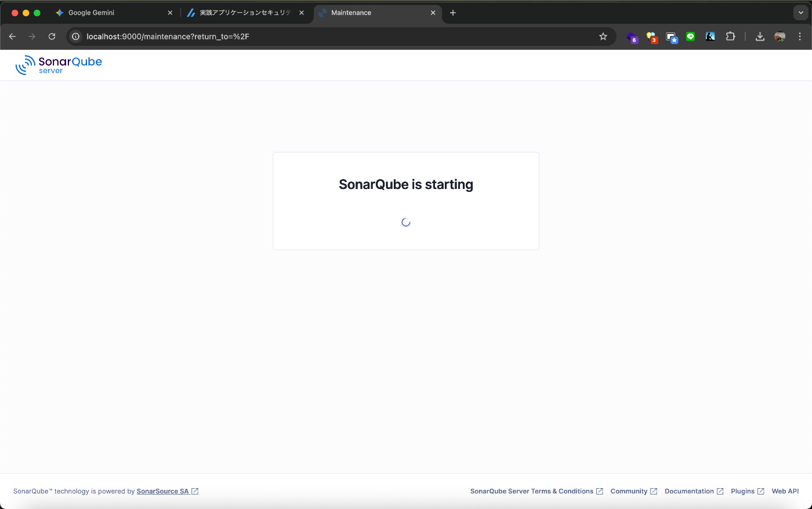Bookmark this page with the star icon
This screenshot has height=509, width=812.
coord(603,37)
